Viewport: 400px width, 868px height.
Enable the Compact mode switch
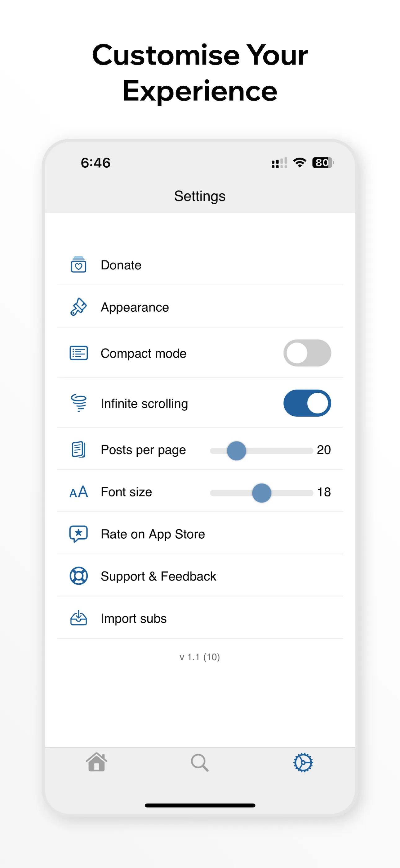coord(307,353)
